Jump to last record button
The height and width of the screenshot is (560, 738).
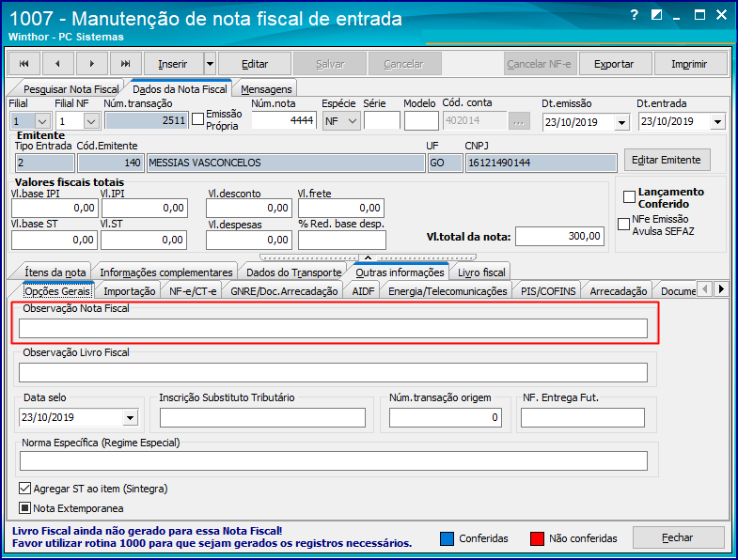125,64
